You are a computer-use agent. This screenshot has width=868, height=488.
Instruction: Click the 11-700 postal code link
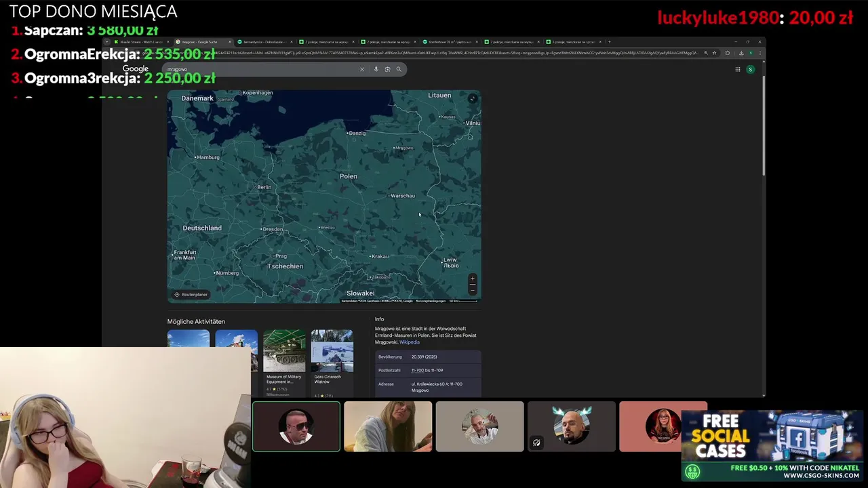point(418,370)
